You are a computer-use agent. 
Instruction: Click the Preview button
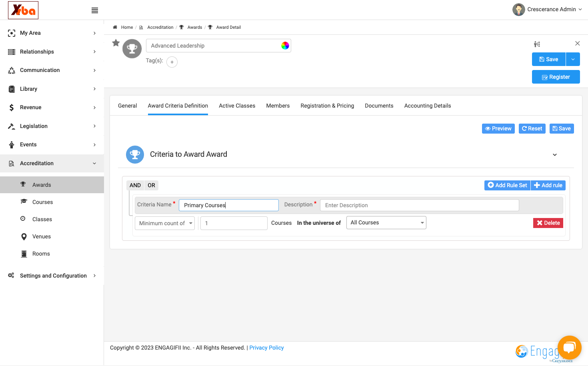pyautogui.click(x=498, y=128)
